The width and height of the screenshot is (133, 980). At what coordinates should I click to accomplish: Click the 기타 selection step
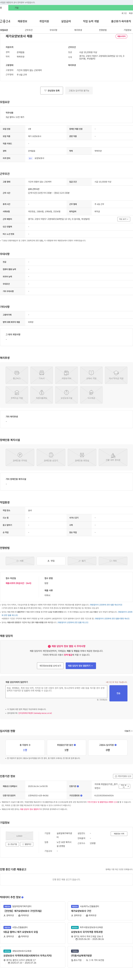(x=113, y=561)
